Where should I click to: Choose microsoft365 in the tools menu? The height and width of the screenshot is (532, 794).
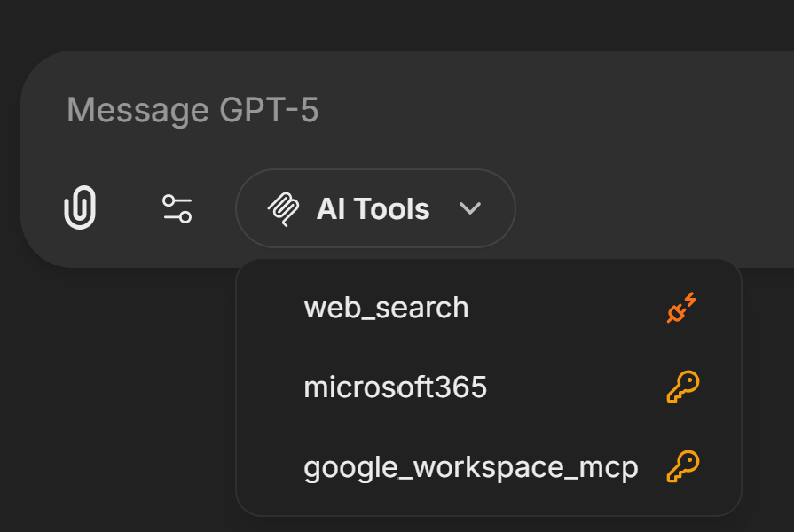coord(395,387)
